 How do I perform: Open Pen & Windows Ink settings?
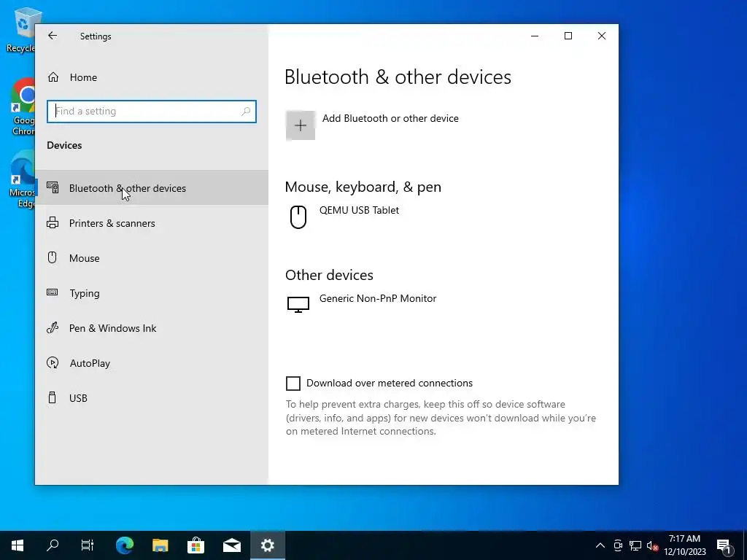[152, 328]
